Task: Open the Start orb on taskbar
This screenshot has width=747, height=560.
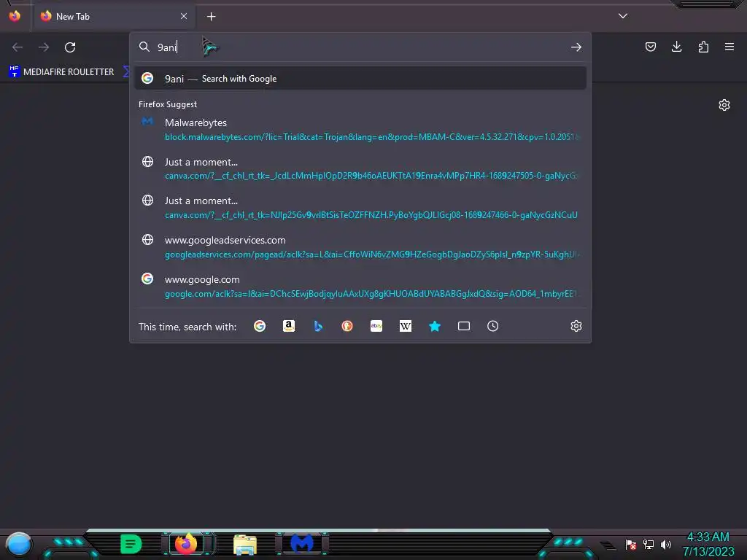Action: (18, 544)
